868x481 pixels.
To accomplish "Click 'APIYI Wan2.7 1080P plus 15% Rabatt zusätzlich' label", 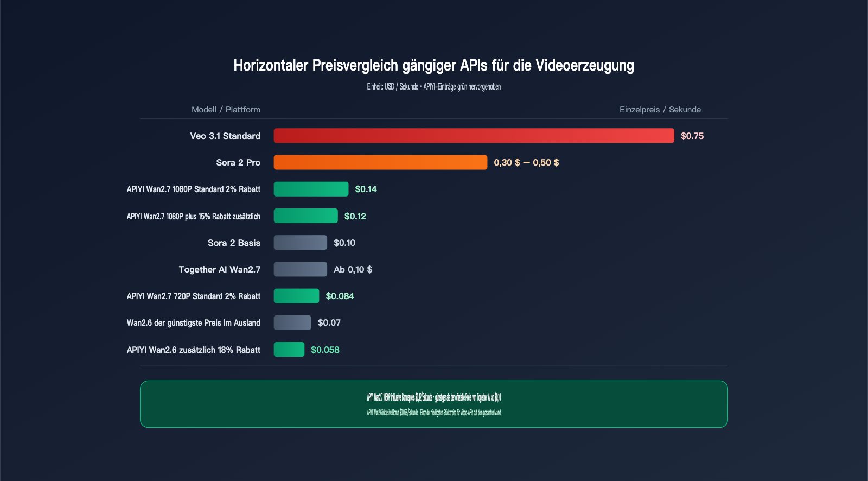I will [x=194, y=216].
